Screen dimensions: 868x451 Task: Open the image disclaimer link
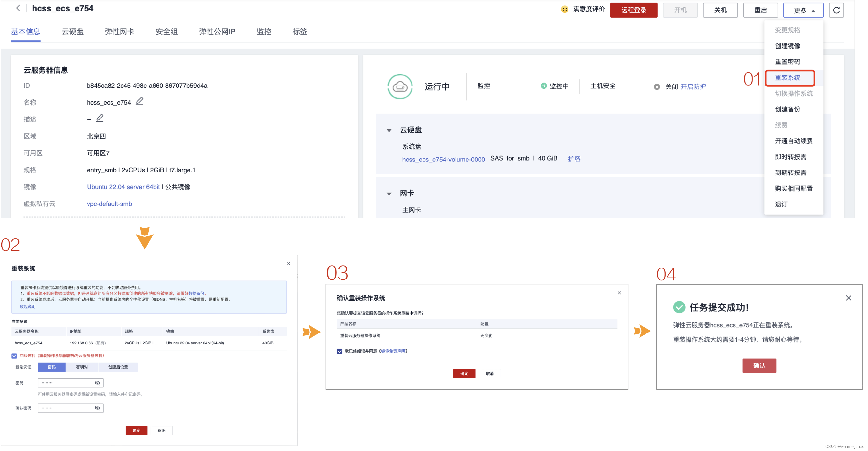tap(393, 351)
